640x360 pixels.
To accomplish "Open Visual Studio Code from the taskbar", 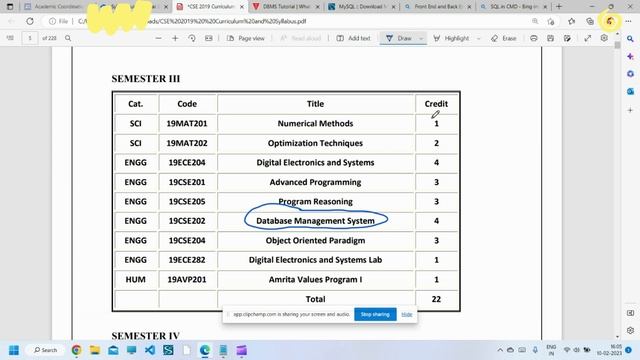I will 150,350.
